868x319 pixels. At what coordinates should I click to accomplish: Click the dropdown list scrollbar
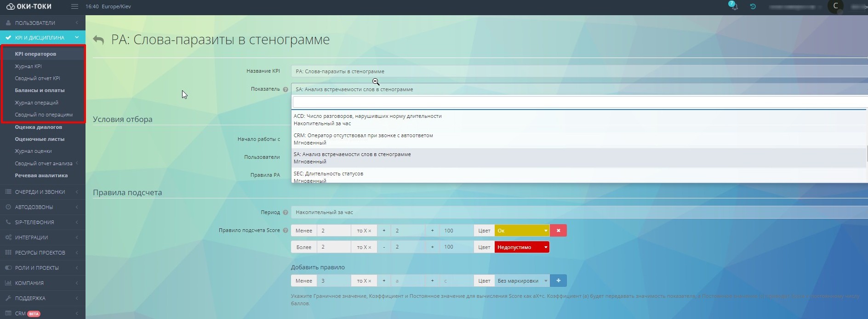click(867, 153)
